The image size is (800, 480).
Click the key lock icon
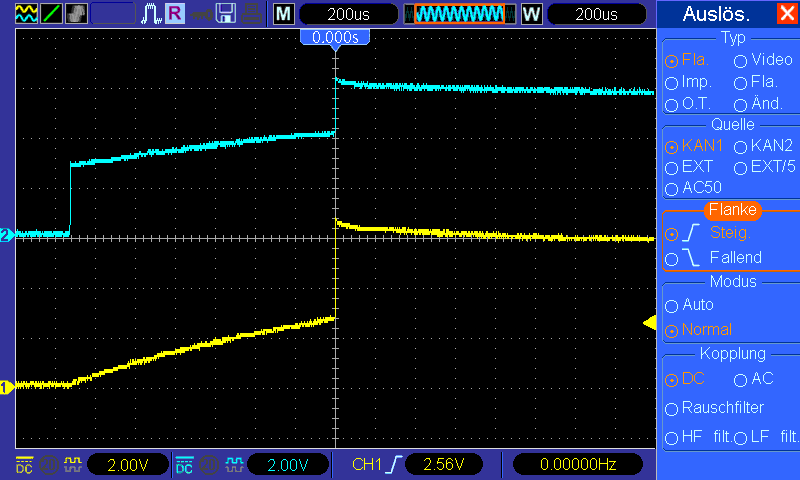click(x=201, y=14)
